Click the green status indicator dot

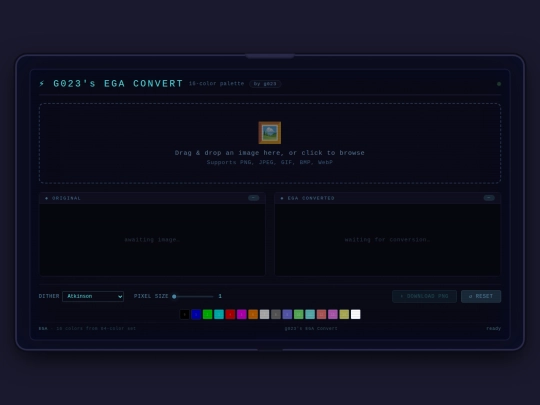click(499, 84)
